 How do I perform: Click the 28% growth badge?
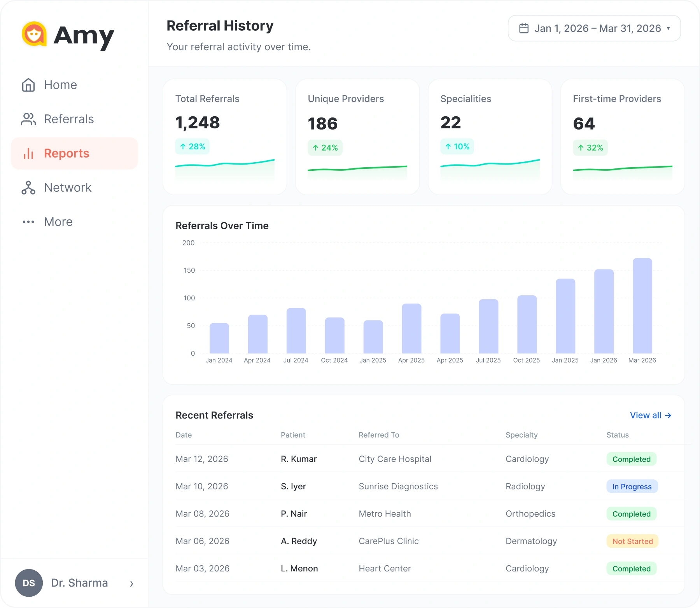[192, 147]
